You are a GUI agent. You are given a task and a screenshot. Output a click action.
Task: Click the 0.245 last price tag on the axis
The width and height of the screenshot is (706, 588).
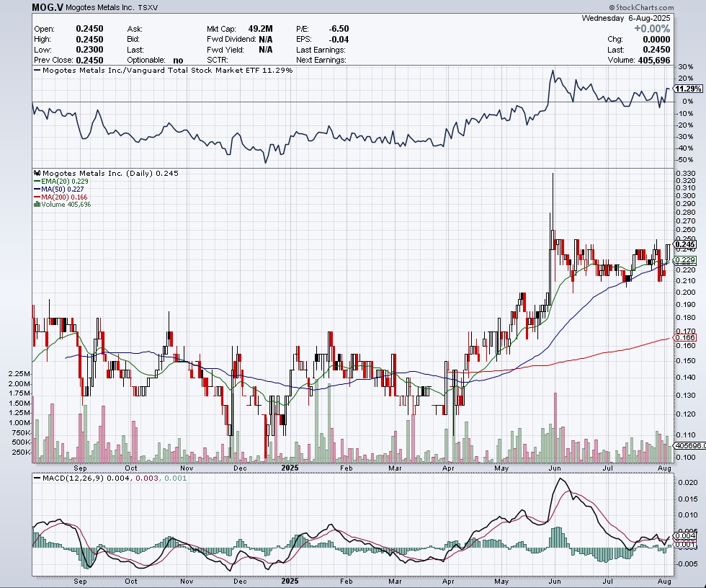coord(686,244)
